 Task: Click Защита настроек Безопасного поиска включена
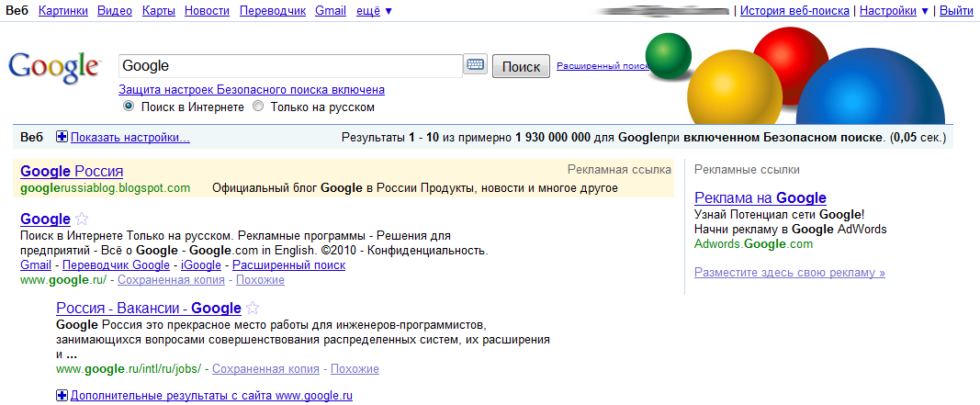[x=252, y=89]
